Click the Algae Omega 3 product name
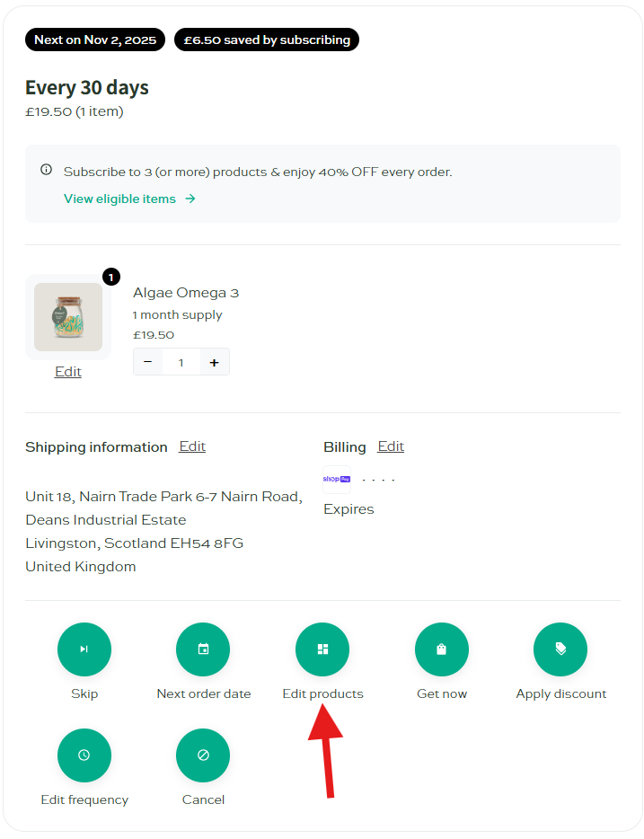 (x=186, y=293)
